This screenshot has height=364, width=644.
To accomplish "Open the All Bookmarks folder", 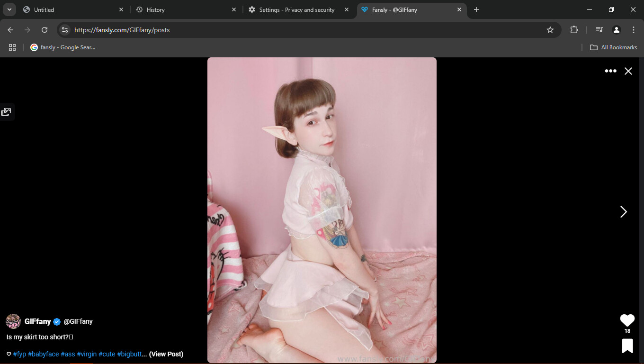I will (613, 47).
